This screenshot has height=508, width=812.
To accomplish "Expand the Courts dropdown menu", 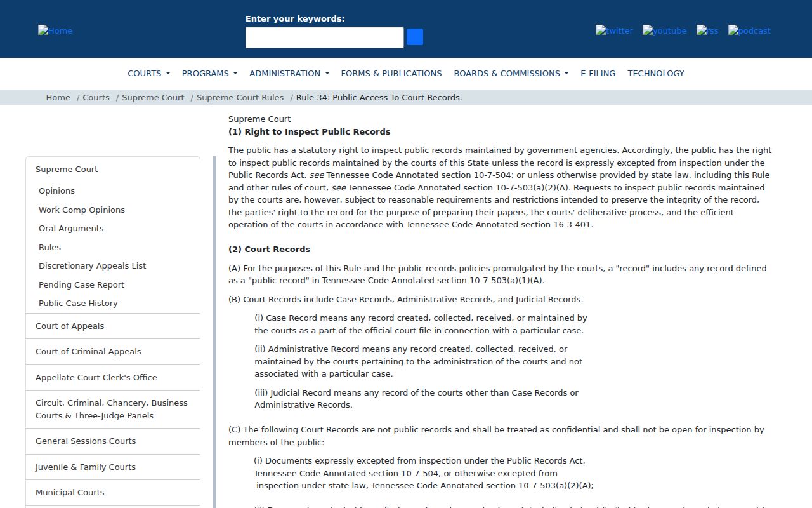I will coord(148,73).
